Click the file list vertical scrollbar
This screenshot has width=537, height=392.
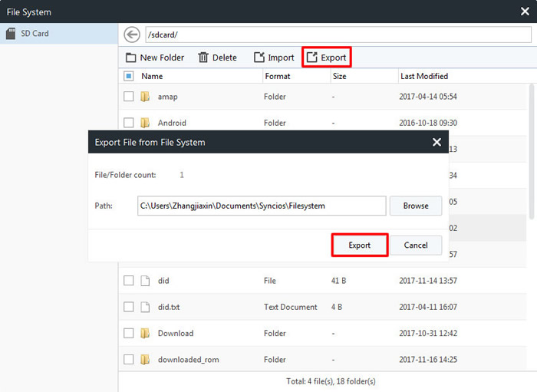coord(532,152)
